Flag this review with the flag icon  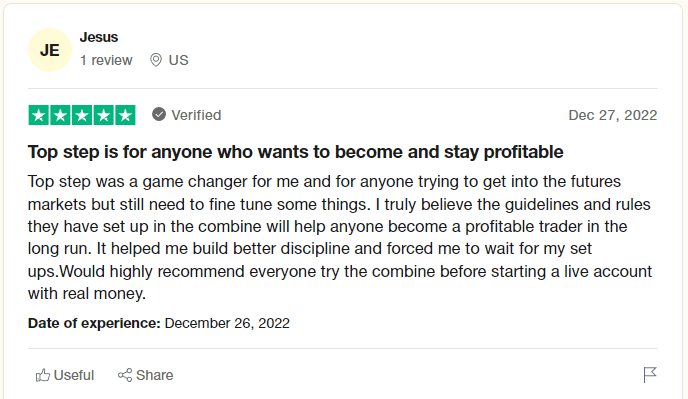pos(650,375)
